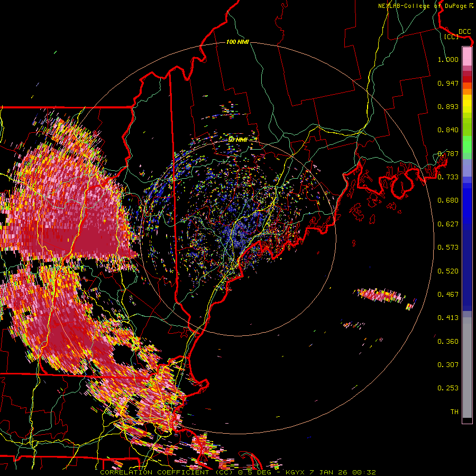This screenshot has height=476, width=476.
Task: Click the NEXLAB-College of DuPage label
Action: [x=425, y=6]
